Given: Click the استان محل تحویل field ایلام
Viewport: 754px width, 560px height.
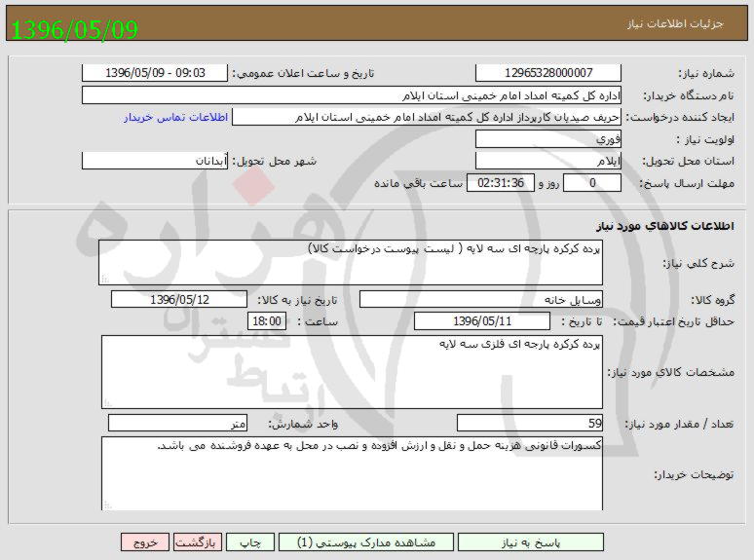Looking at the screenshot, I should pyautogui.click(x=548, y=161).
